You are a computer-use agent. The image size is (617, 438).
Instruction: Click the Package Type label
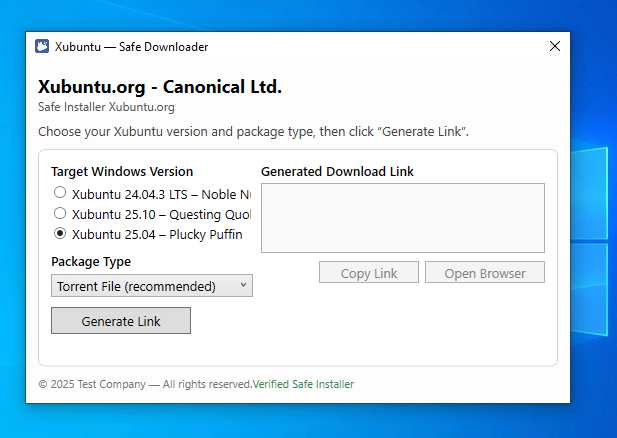(x=91, y=262)
